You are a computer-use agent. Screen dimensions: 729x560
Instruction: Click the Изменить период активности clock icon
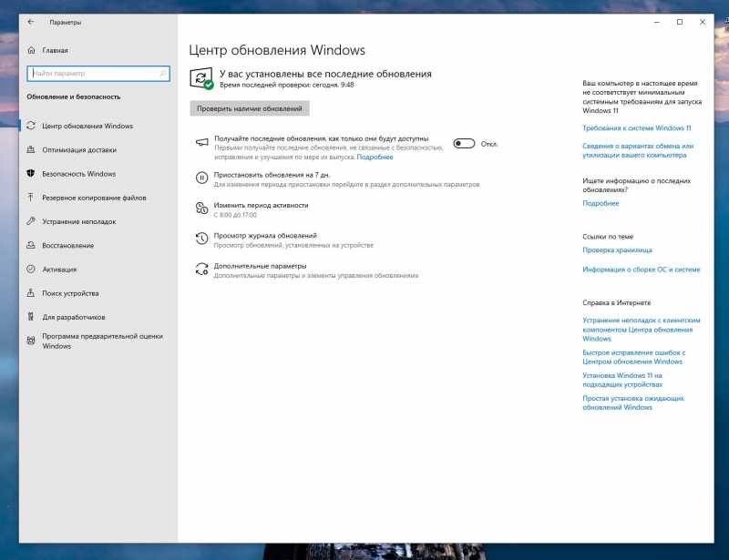pos(201,209)
